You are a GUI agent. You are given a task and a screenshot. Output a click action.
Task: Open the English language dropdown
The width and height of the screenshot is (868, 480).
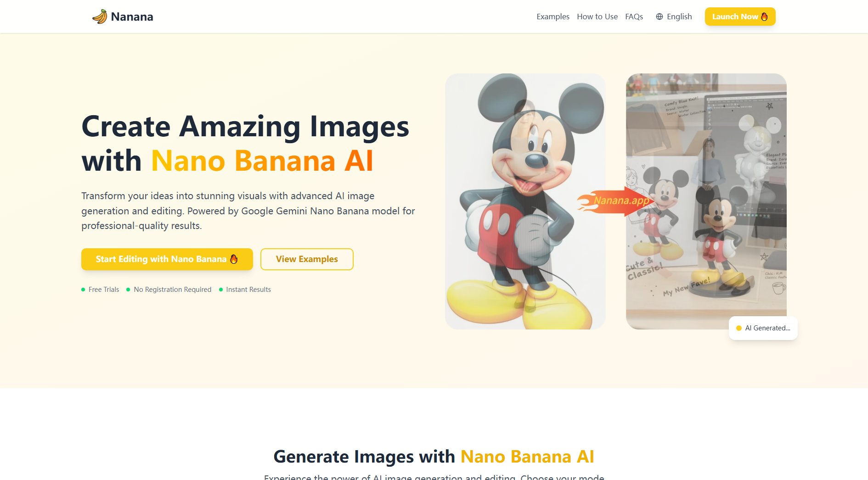[674, 17]
